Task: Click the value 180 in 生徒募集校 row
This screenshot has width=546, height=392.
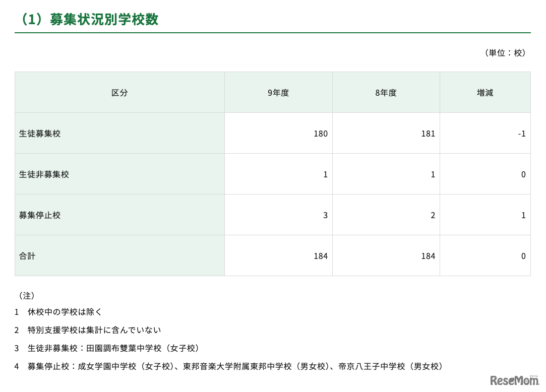Action: point(321,134)
